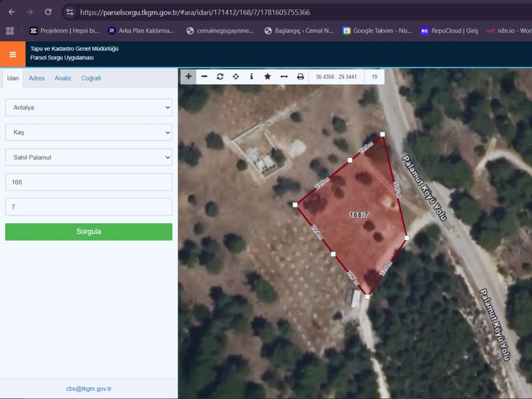Click the green Sorgula button
Screen dimensions: 532x399
[x=89, y=232]
